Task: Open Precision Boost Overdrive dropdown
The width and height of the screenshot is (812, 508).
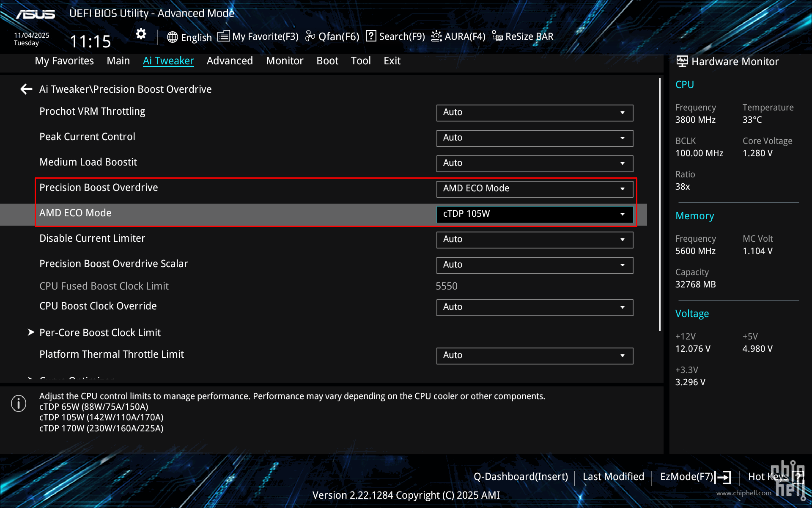Action: coord(535,189)
